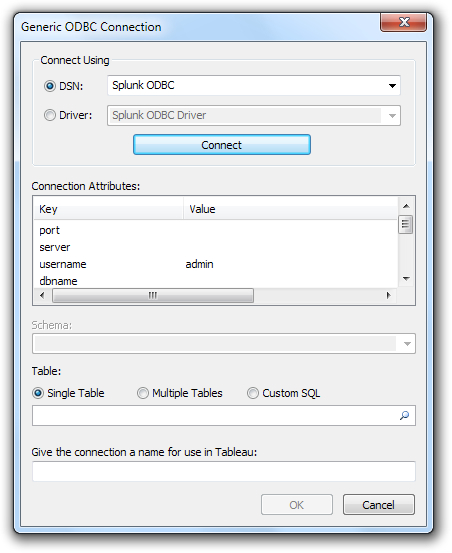The height and width of the screenshot is (553, 452).
Task: Click the Cancel button
Action: tap(379, 505)
